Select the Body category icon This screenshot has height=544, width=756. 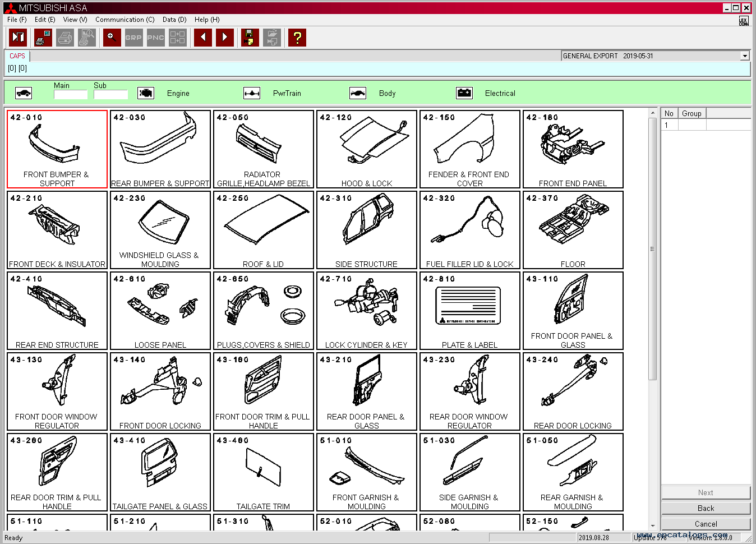[358, 93]
